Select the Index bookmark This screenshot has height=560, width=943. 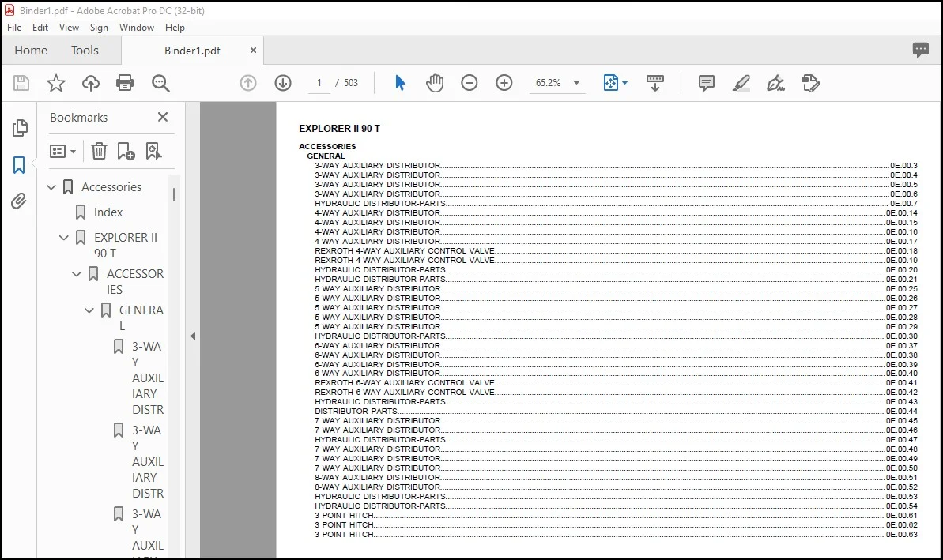[108, 212]
